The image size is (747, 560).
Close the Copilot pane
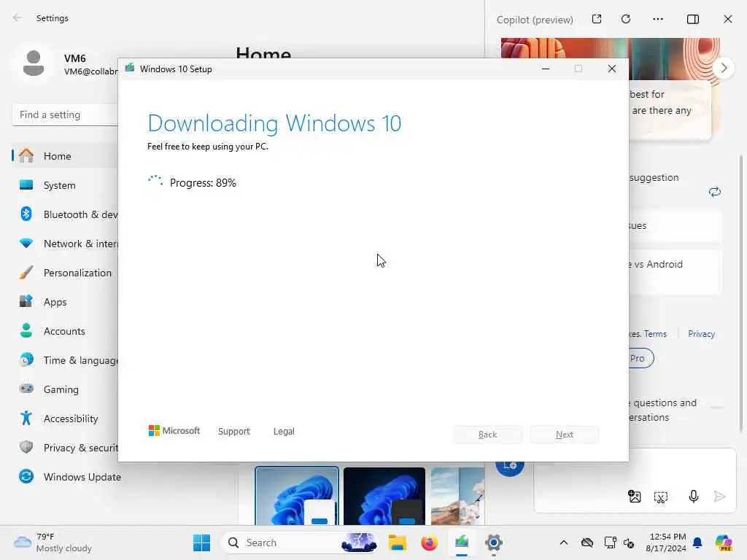click(727, 19)
